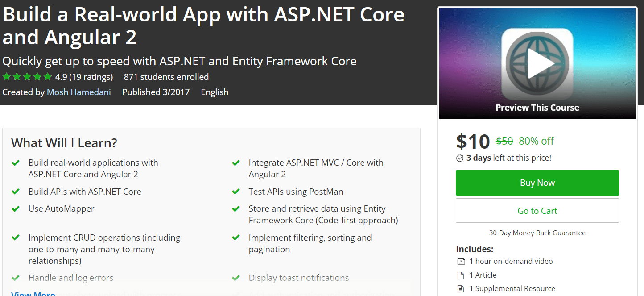Click the '30-Day Money-Back Guarantee' text
This screenshot has width=644, height=296.
[x=537, y=233]
